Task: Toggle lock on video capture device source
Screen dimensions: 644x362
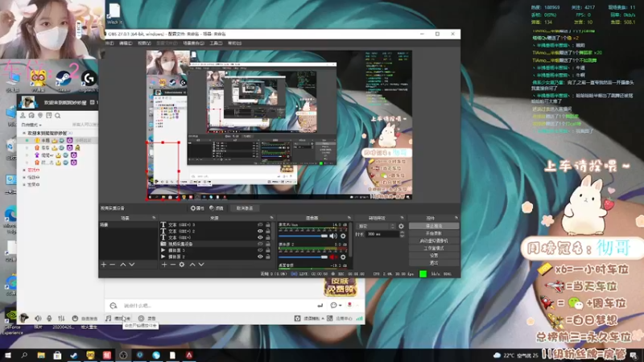Action: [268, 244]
